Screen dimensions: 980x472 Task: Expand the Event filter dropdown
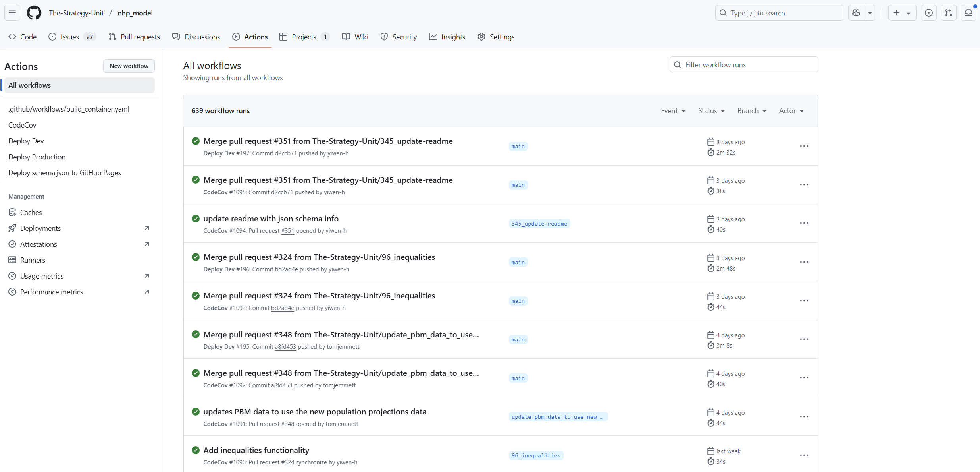coord(673,111)
